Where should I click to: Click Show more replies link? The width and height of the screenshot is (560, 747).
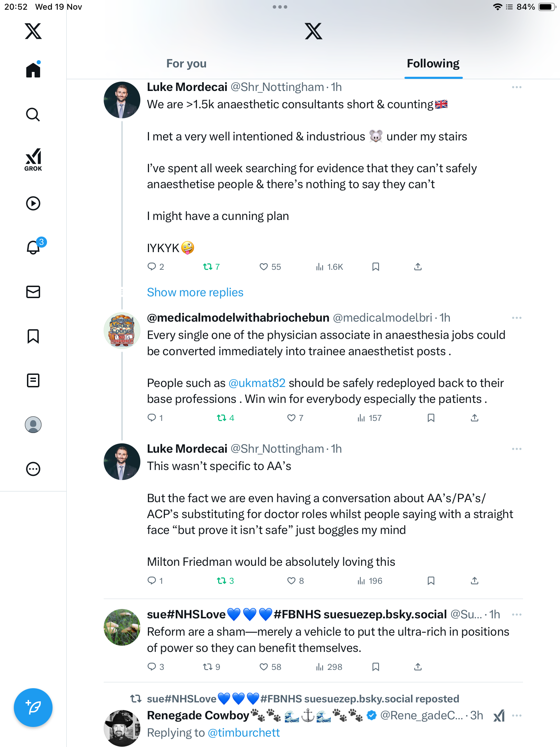[195, 293]
